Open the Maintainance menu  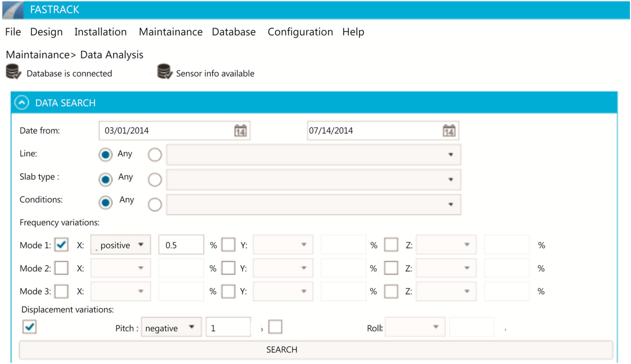pos(170,32)
